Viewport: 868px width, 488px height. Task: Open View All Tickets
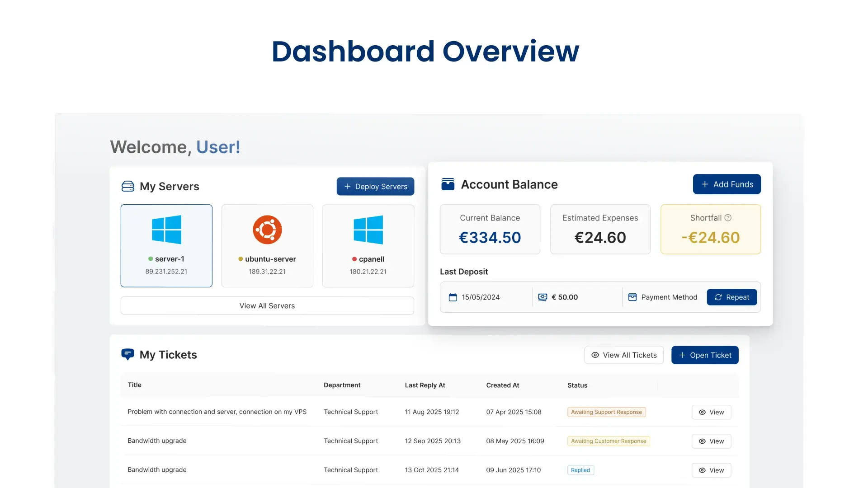(x=623, y=355)
